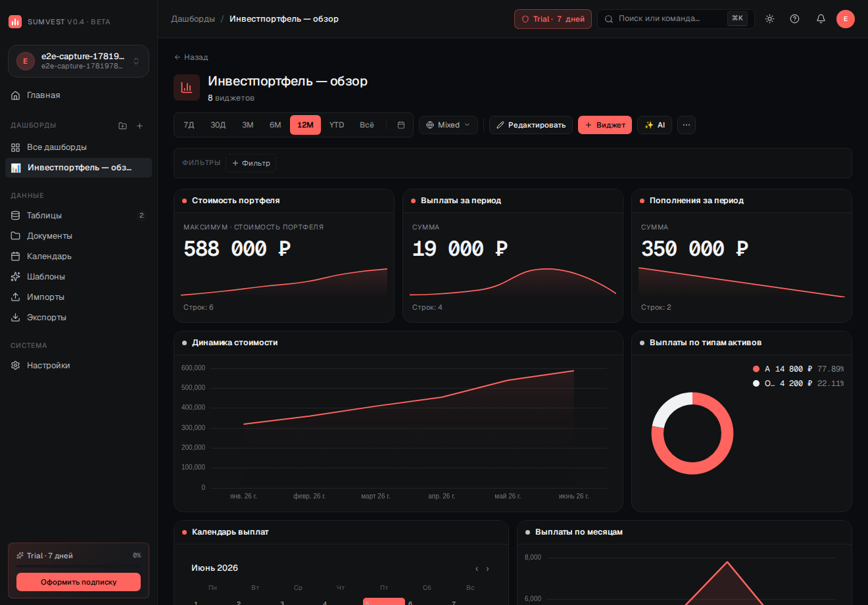The width and height of the screenshot is (868, 605).
Task: Select the 6М period tab
Action: coord(276,125)
